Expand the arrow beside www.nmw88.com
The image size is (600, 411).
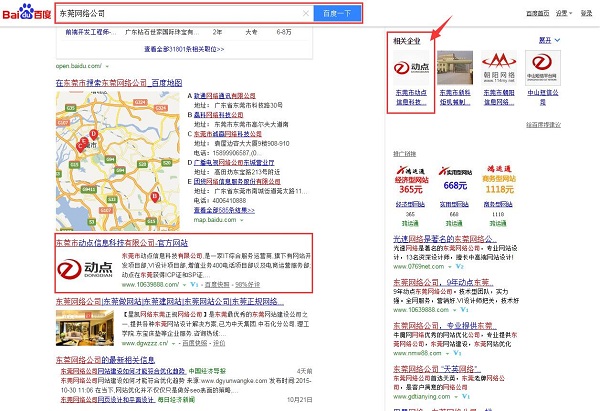point(447,353)
